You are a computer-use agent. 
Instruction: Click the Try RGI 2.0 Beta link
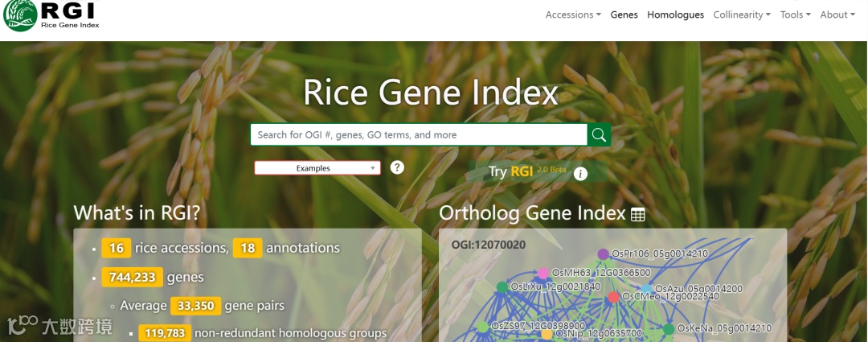pyautogui.click(x=527, y=171)
